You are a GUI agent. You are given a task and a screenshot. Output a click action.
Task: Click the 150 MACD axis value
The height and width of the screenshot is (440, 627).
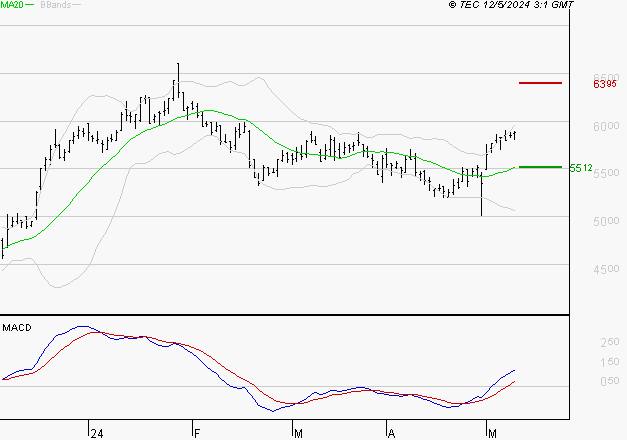coord(610,362)
